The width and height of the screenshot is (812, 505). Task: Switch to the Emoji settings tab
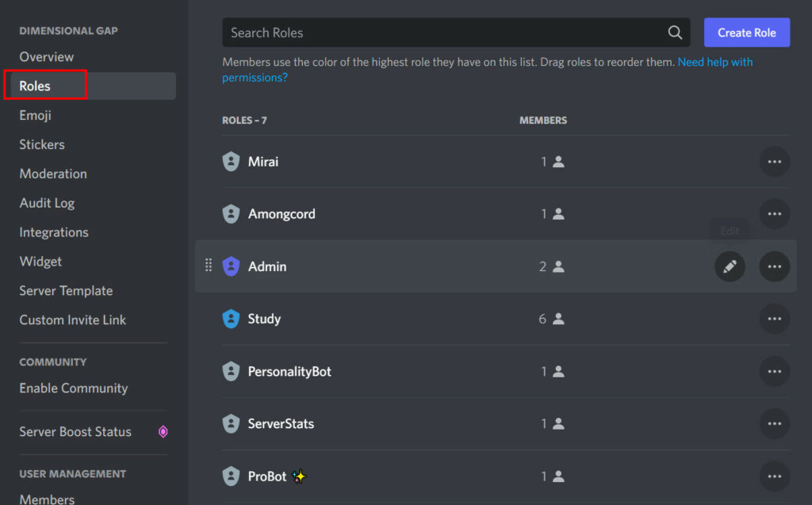35,115
